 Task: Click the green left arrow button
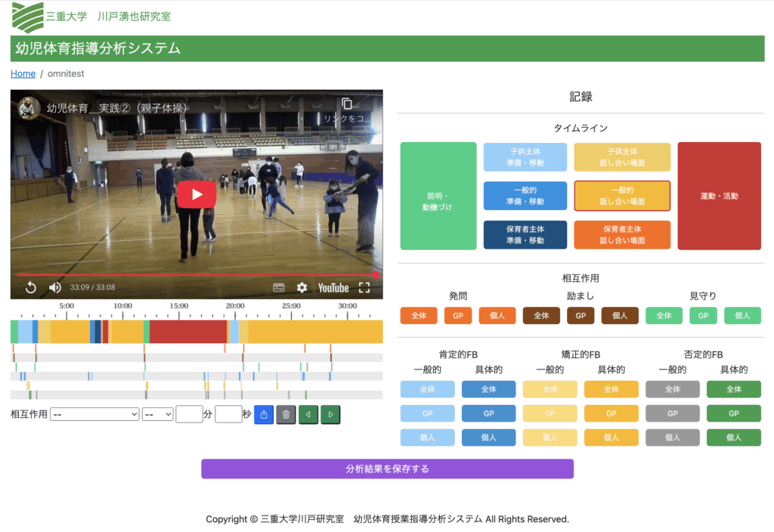point(308,414)
